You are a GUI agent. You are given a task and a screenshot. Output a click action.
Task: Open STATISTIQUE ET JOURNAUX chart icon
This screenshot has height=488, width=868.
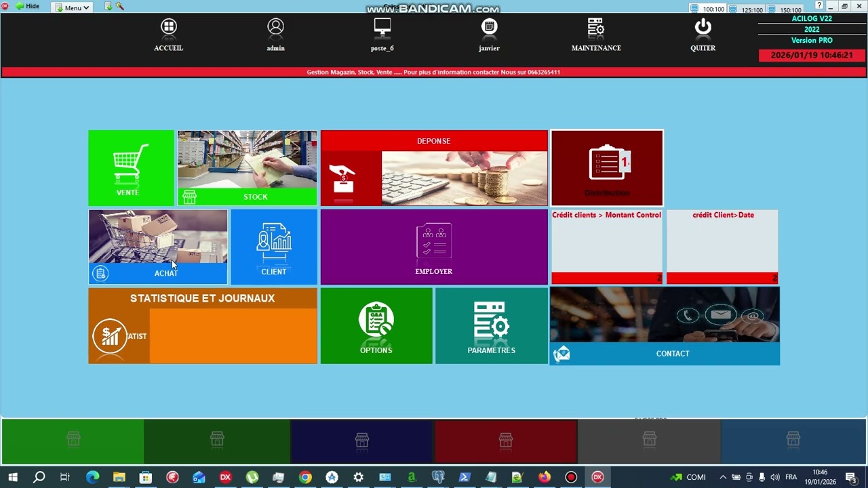pos(111,335)
